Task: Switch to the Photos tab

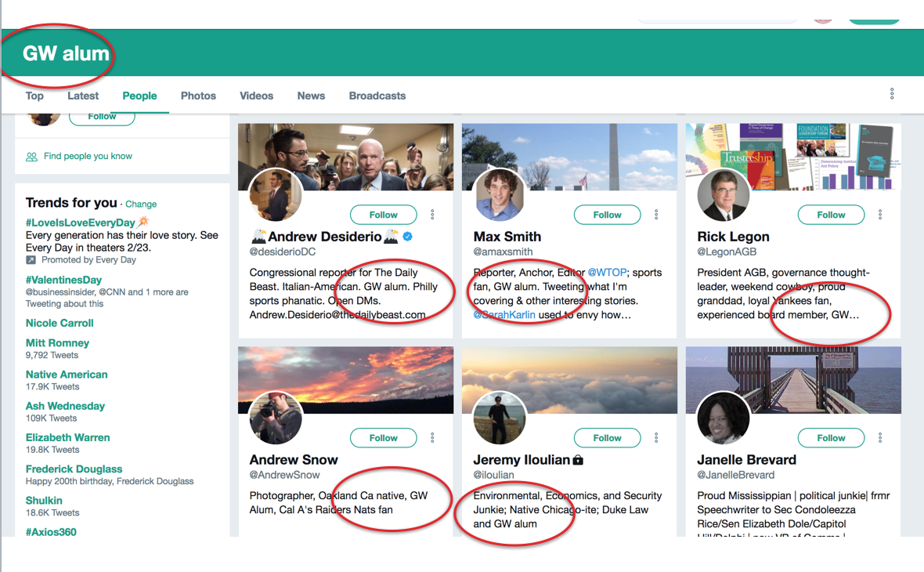Action: point(198,96)
